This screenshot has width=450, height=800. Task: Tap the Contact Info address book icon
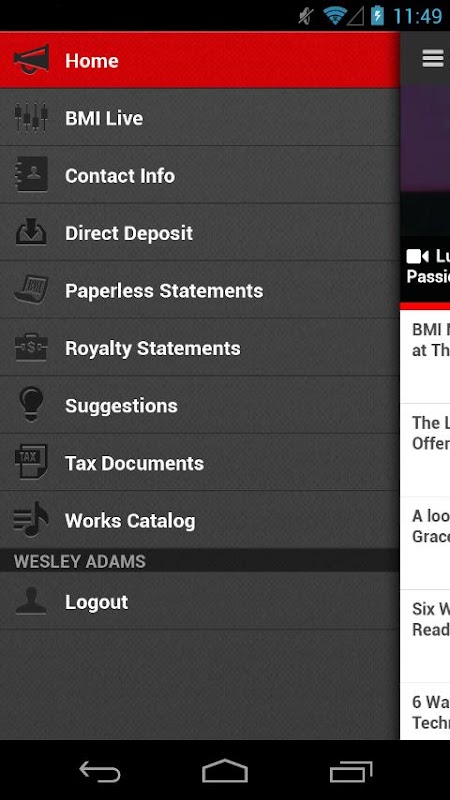point(32,174)
